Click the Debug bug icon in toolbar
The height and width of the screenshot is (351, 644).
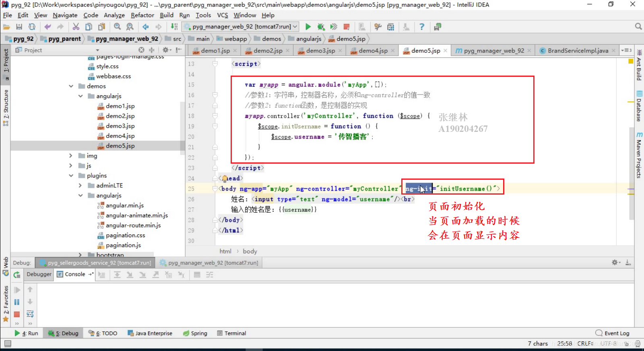click(x=321, y=27)
